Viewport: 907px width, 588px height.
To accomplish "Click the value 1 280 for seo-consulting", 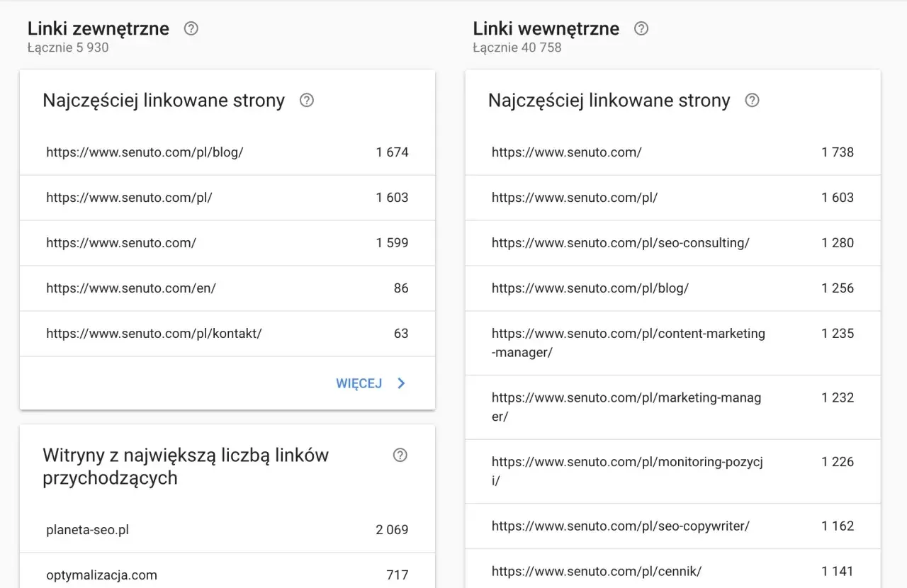I will (838, 243).
